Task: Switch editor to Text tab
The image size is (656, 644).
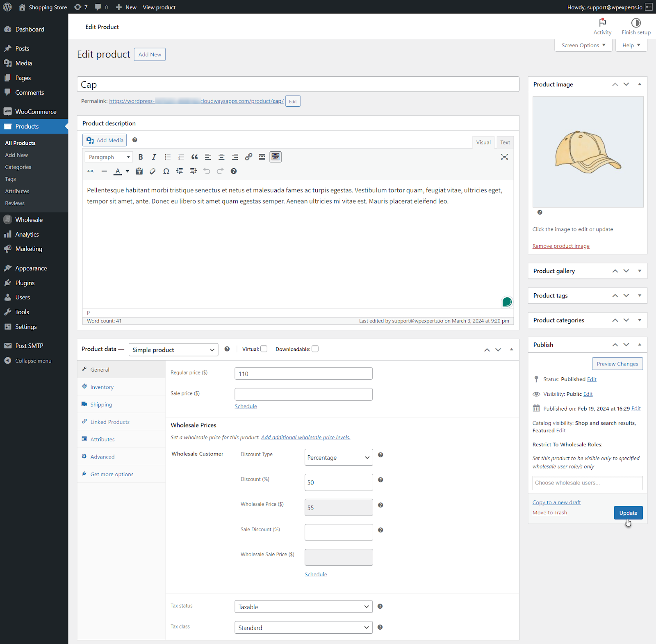Action: pos(505,142)
